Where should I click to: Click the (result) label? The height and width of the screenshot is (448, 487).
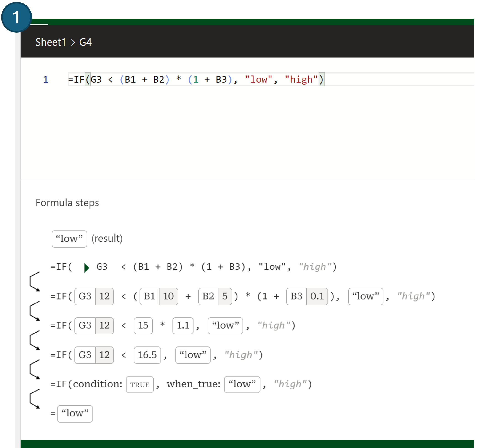107,239
